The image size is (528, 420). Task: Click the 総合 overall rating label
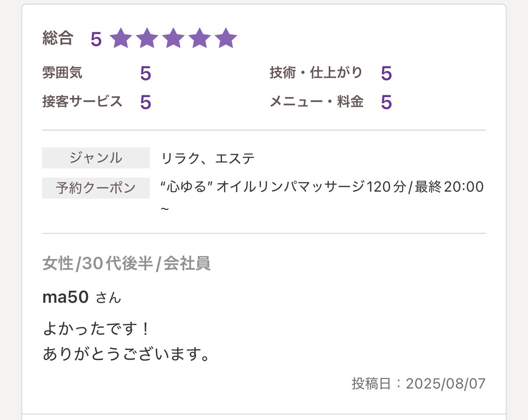[57, 38]
